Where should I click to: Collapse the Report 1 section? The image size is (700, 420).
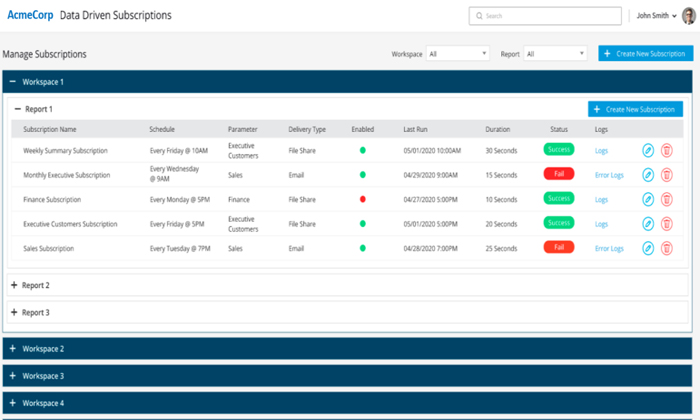(17, 109)
